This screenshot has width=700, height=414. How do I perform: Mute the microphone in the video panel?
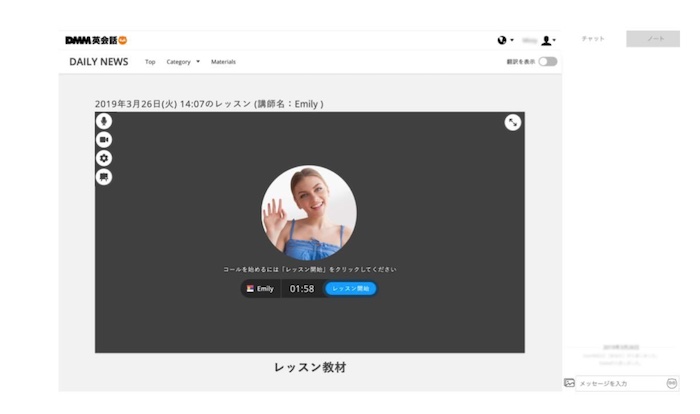(104, 121)
